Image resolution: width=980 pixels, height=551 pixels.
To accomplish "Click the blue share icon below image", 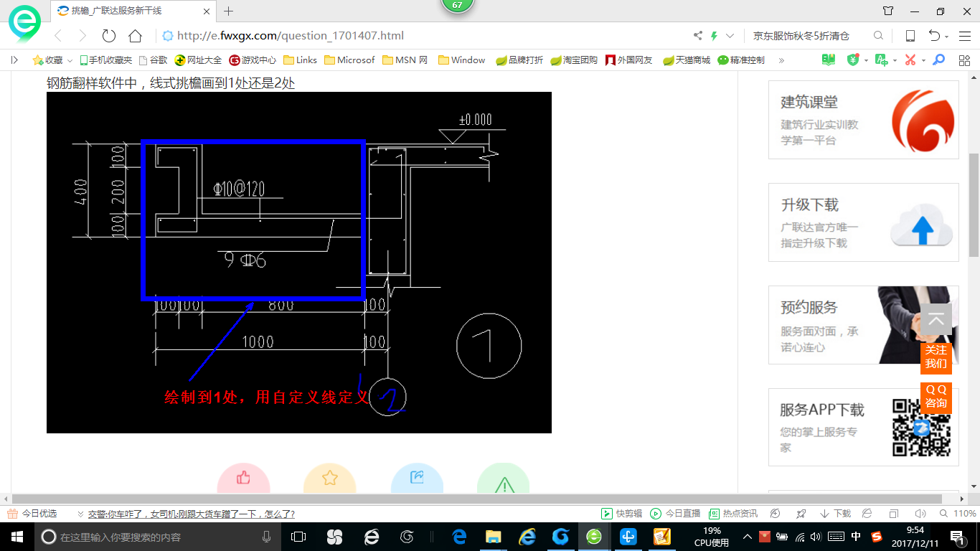I will pyautogui.click(x=417, y=478).
